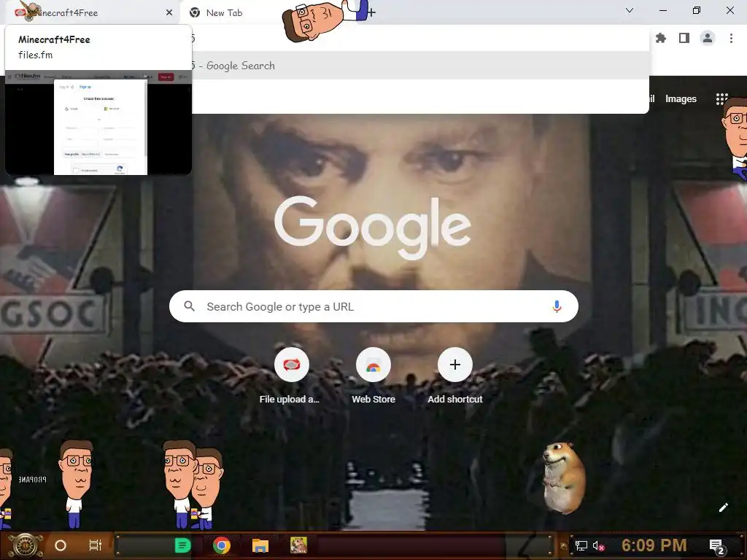Open the network tray icon
The image size is (747, 560).
(x=581, y=545)
